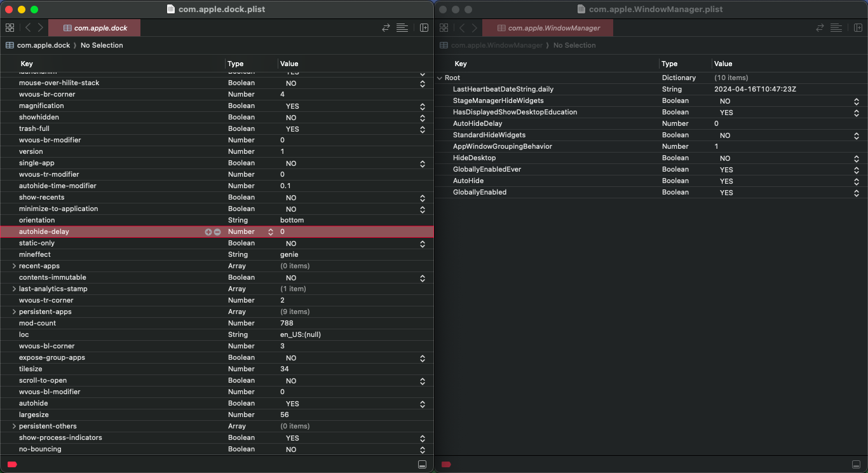Select the mod-count value 788
This screenshot has height=473, width=868.
(x=287, y=323)
